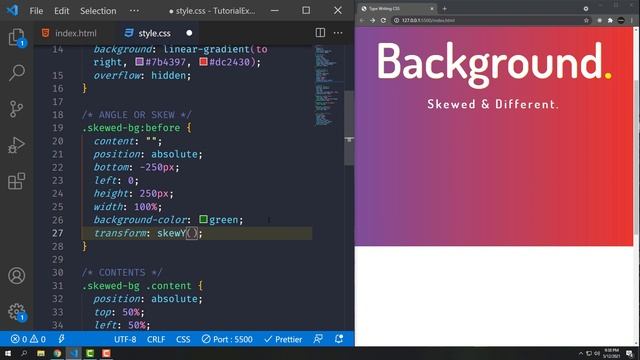Change language mode CSS

point(183,339)
